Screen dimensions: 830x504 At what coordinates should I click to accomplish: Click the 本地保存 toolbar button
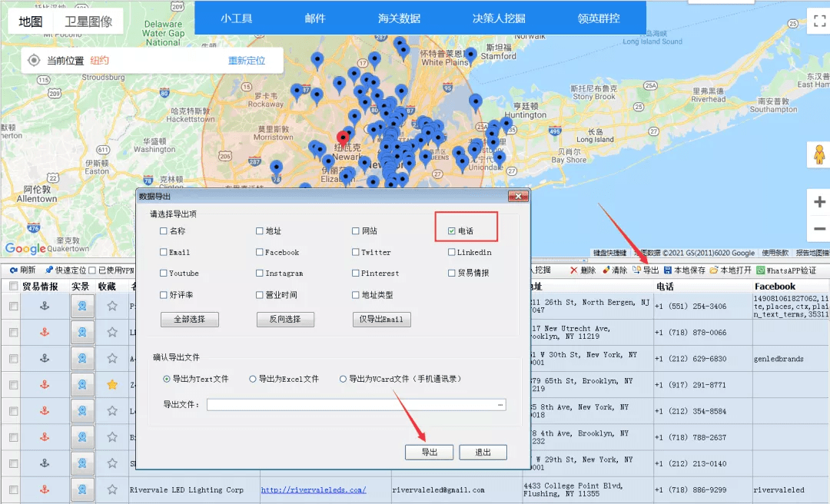(685, 270)
